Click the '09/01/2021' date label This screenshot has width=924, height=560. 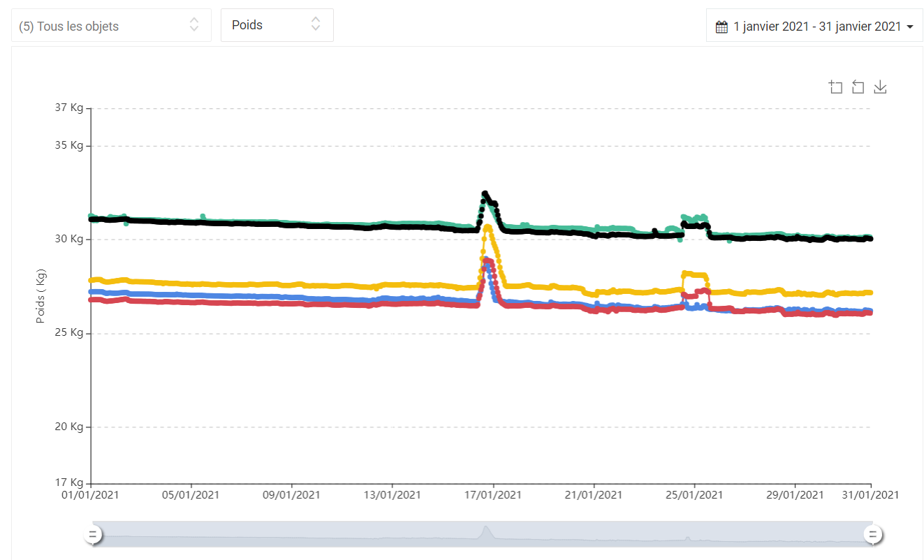click(x=292, y=494)
